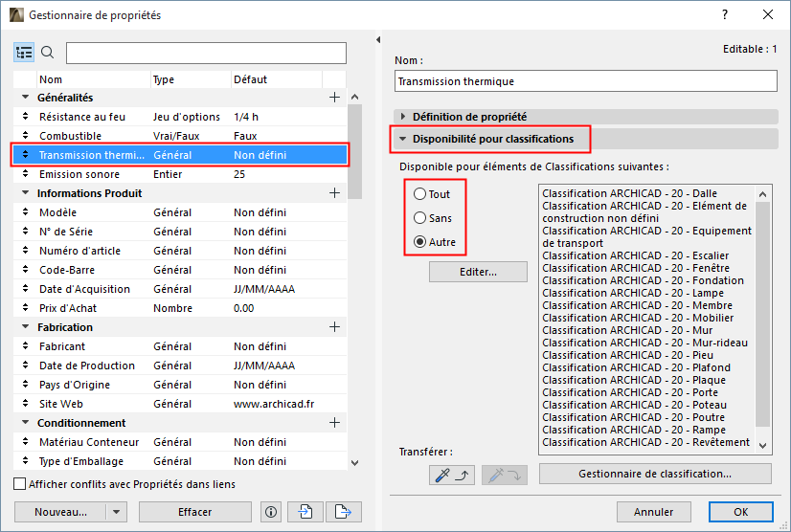The image size is (791, 532).
Task: Select the Date d'Acquisition property
Action: [181, 289]
